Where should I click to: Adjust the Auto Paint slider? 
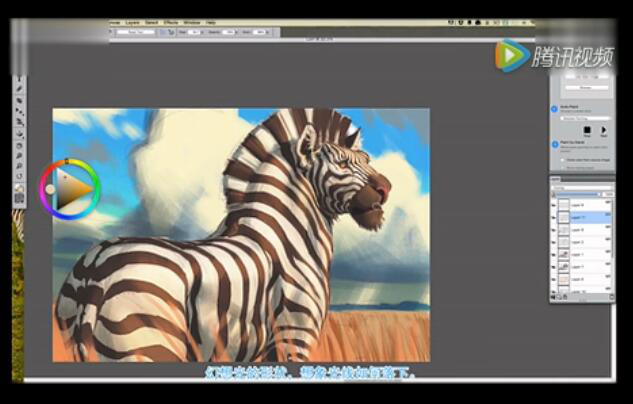586,118
